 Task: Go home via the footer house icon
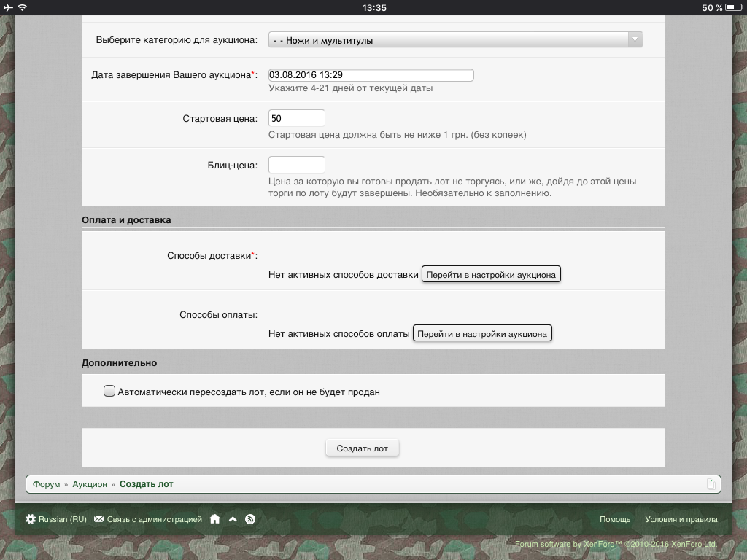215,519
